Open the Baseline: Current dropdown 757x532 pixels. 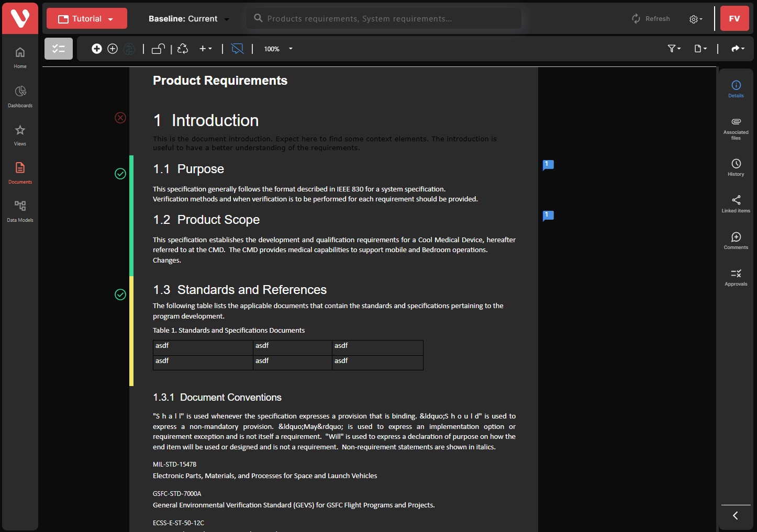(x=188, y=19)
